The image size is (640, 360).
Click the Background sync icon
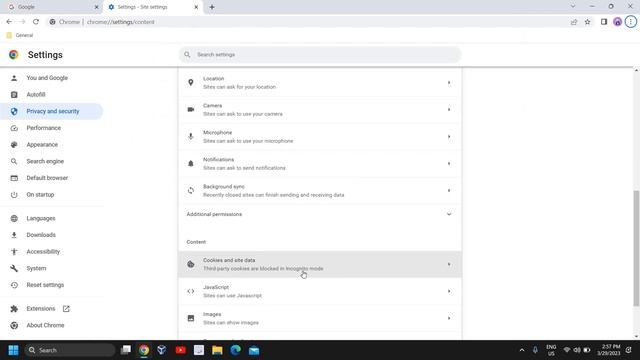191,191
